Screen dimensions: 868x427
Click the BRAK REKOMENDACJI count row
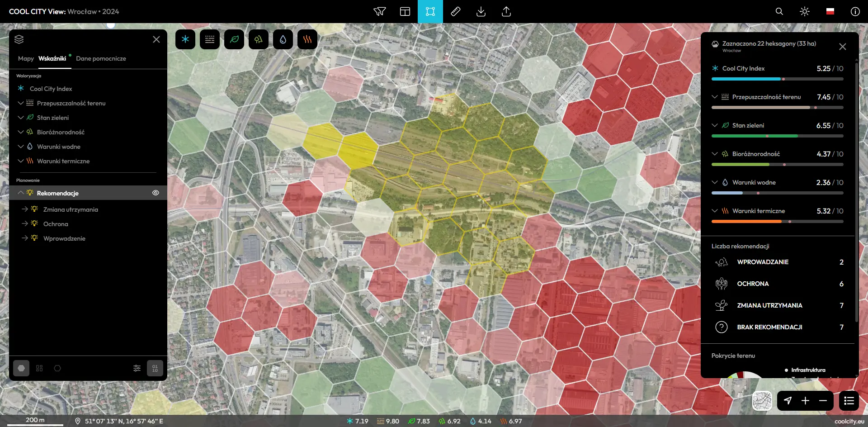point(778,327)
